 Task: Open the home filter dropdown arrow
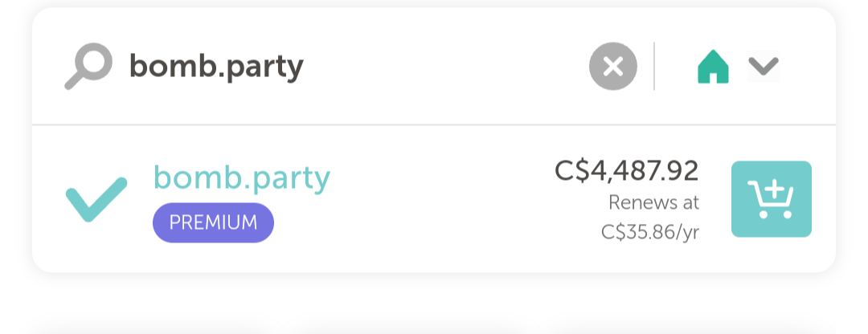pyautogui.click(x=763, y=67)
